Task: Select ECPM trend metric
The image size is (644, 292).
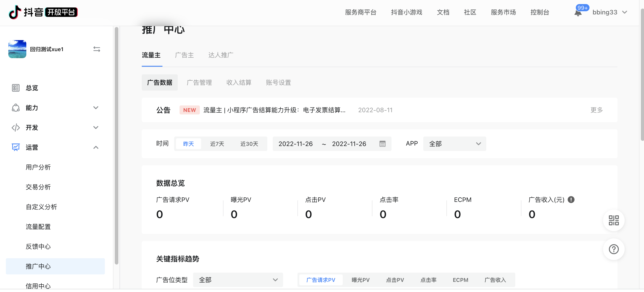Action: (461, 280)
